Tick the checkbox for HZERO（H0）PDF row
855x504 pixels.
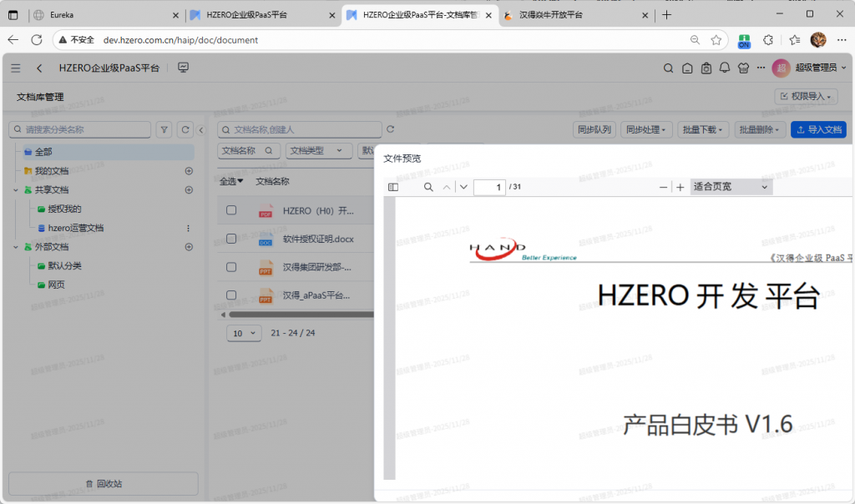232,210
